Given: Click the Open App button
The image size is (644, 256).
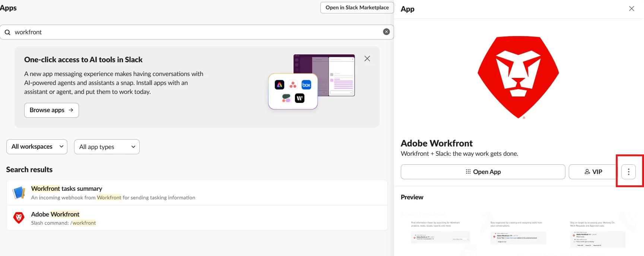Looking at the screenshot, I should tap(483, 172).
